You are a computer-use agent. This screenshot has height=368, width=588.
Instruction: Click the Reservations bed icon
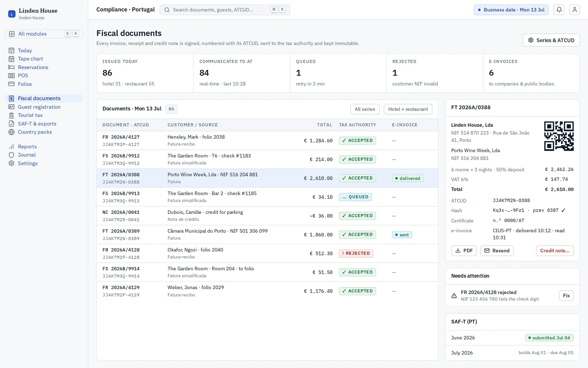click(11, 67)
